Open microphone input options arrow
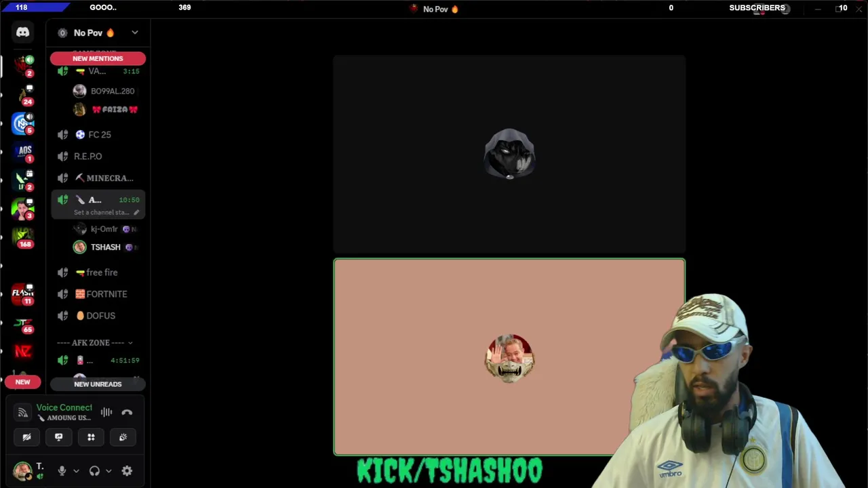Screen dimensions: 868x488 76,471
